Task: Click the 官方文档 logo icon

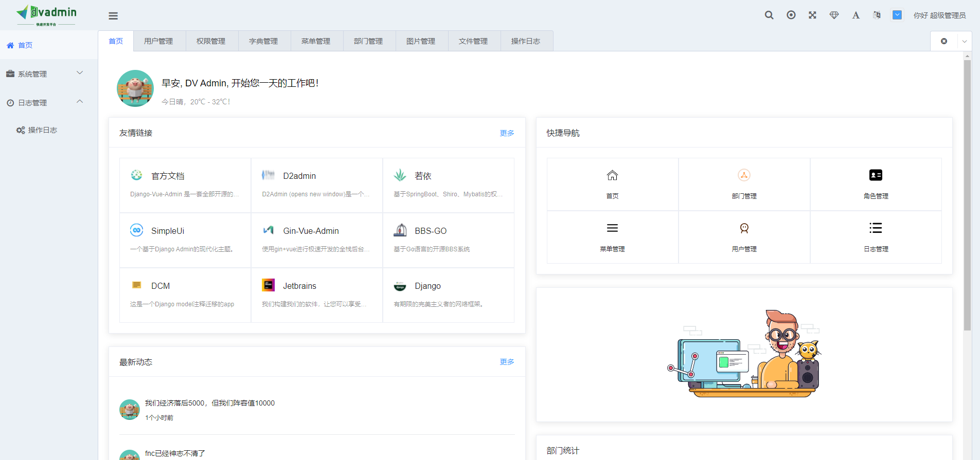Action: pos(136,175)
